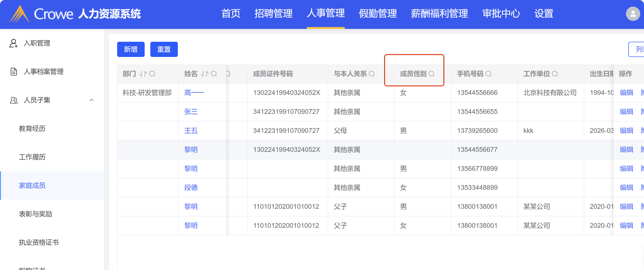Click search icon next to 与本人关系

tap(372, 74)
